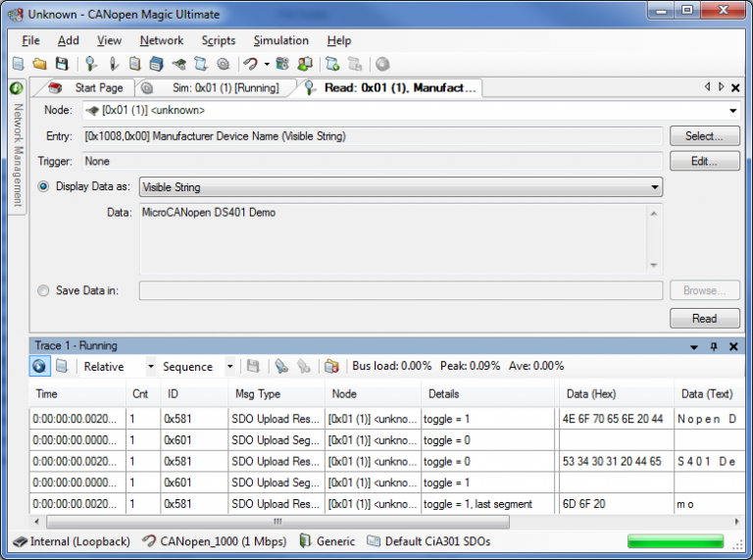Select the Save Data in radio button

click(x=43, y=290)
